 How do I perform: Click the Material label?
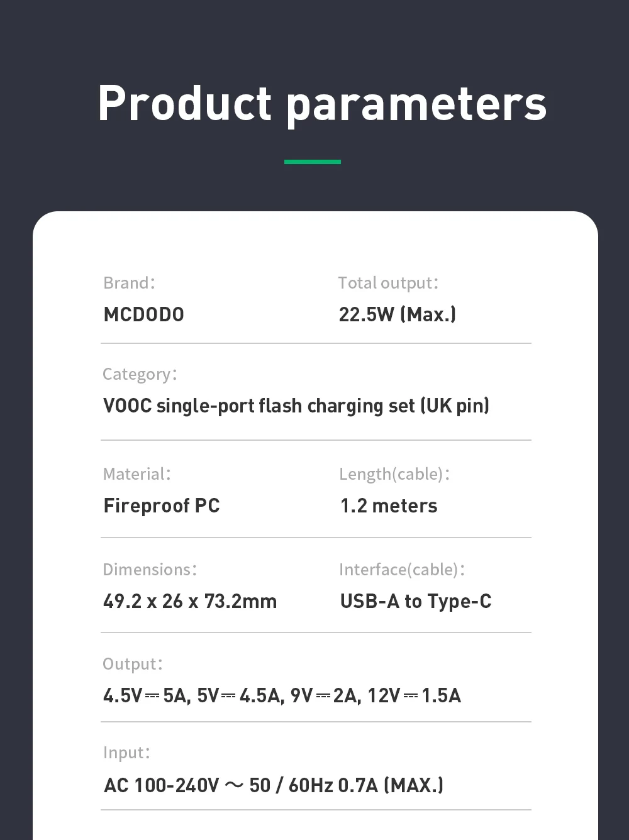click(x=136, y=474)
